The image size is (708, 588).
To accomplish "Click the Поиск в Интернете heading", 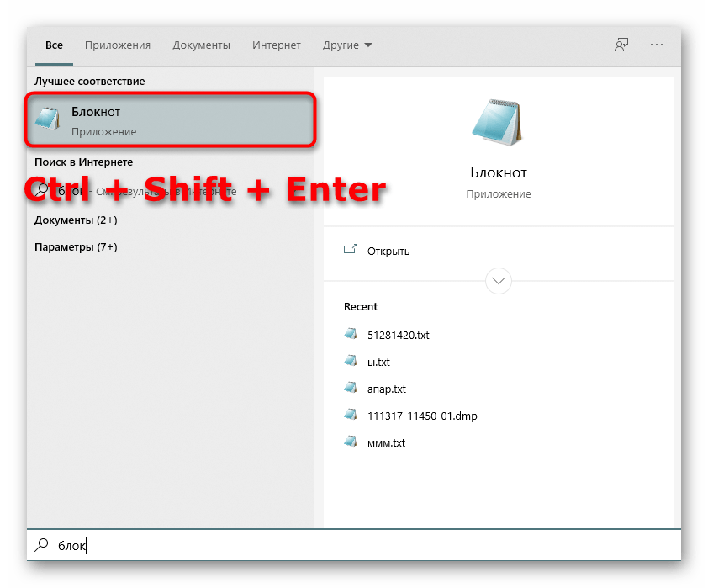I will 83,162.
